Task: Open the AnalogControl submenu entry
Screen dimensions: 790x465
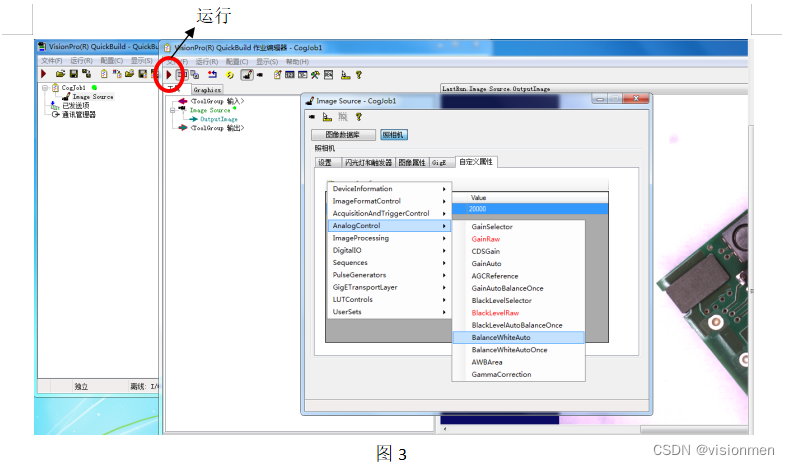Action: (x=389, y=226)
